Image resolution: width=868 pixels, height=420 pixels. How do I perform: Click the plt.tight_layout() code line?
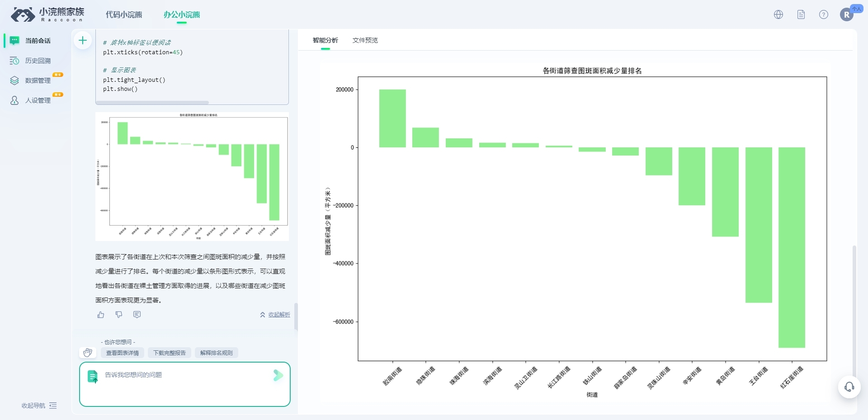coord(134,80)
